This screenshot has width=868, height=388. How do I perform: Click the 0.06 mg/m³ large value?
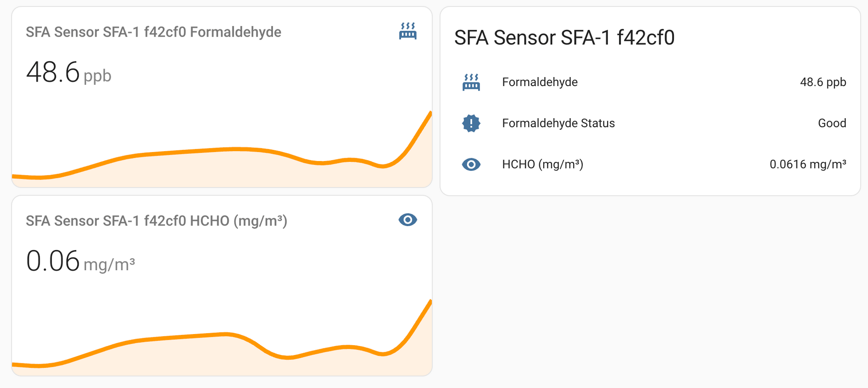(80, 261)
